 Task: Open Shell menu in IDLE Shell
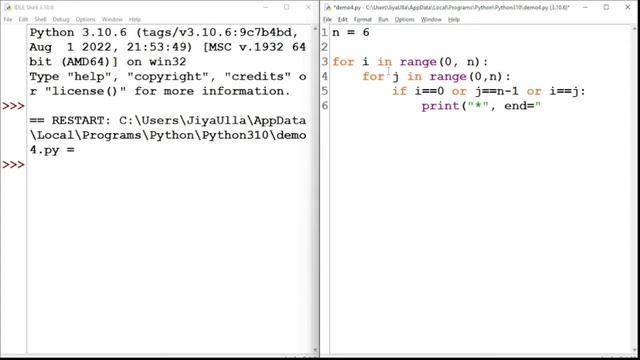40,19
